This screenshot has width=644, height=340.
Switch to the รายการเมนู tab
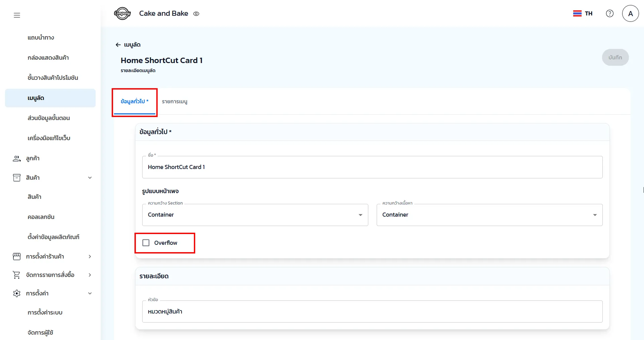click(x=174, y=102)
